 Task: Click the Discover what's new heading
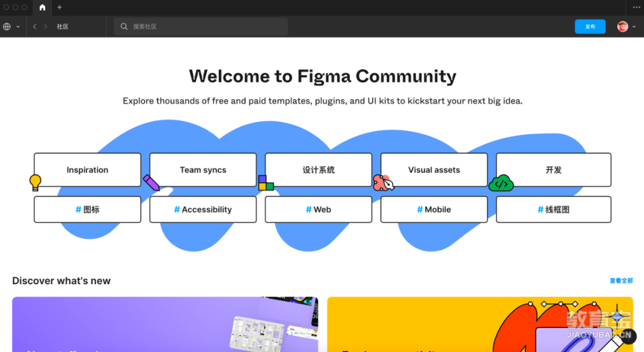pyautogui.click(x=61, y=281)
